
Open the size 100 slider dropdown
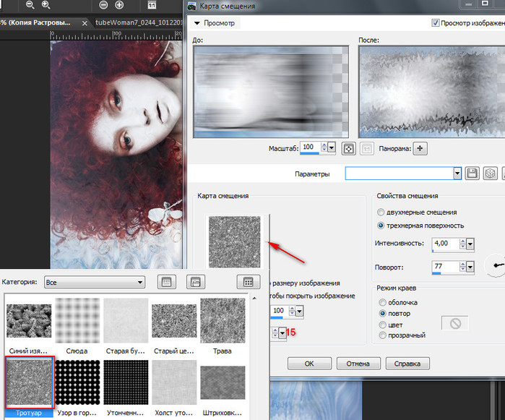pos(300,312)
